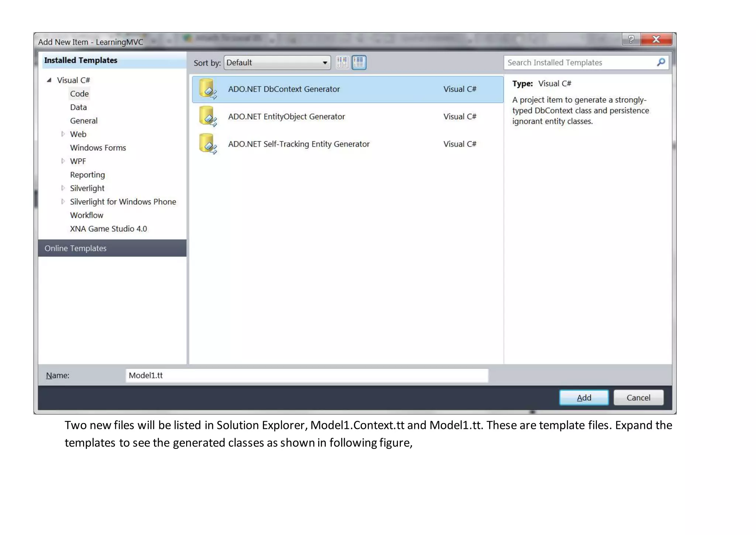Click Visual C# in the DbContext row
Image resolution: width=756 pixels, height=535 pixels.
pyautogui.click(x=460, y=89)
